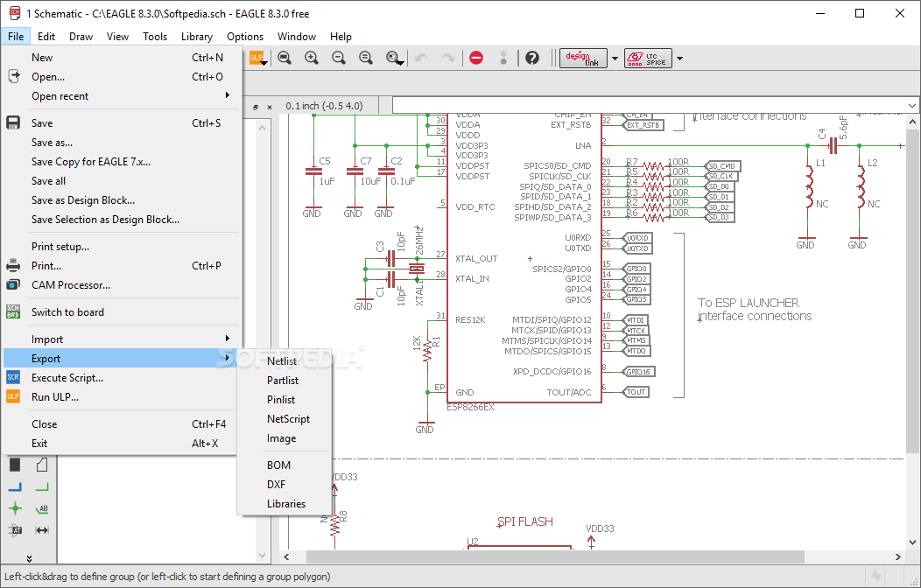Click the design link button
This screenshot has width=921, height=588.
tap(583, 58)
